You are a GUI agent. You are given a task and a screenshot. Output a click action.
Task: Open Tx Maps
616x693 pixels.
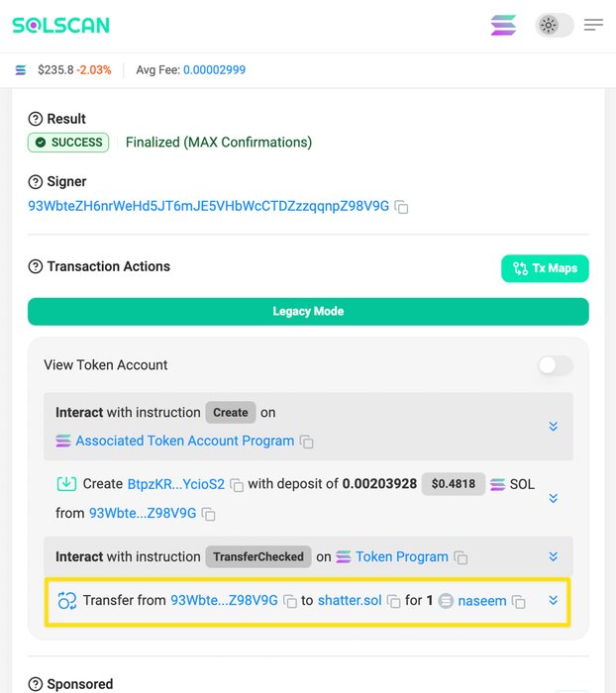coord(545,268)
